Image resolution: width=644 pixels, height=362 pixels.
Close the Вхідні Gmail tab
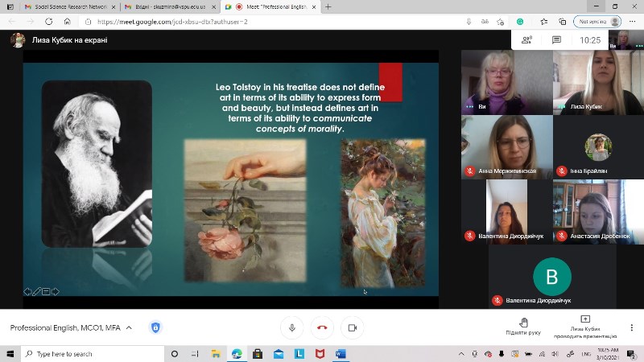[213, 7]
